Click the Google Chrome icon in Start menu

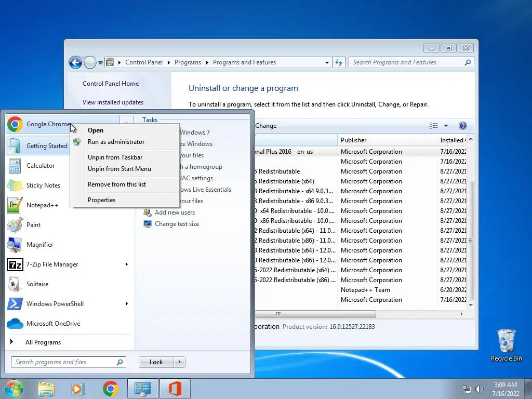tap(15, 124)
